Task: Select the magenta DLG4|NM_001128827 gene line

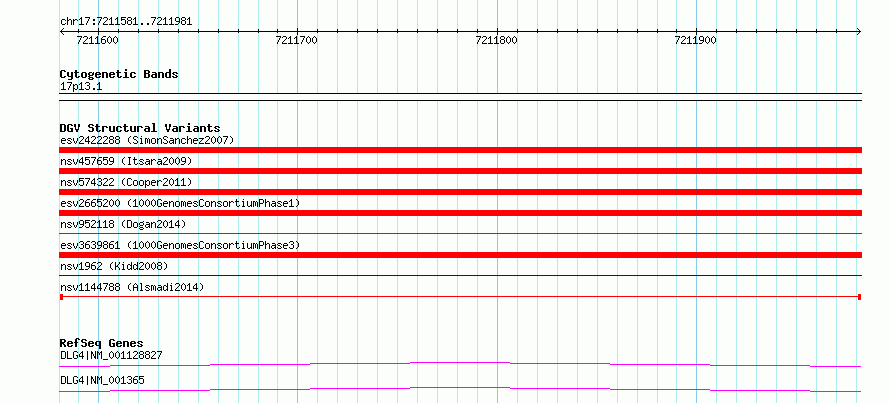Action: coord(461,364)
